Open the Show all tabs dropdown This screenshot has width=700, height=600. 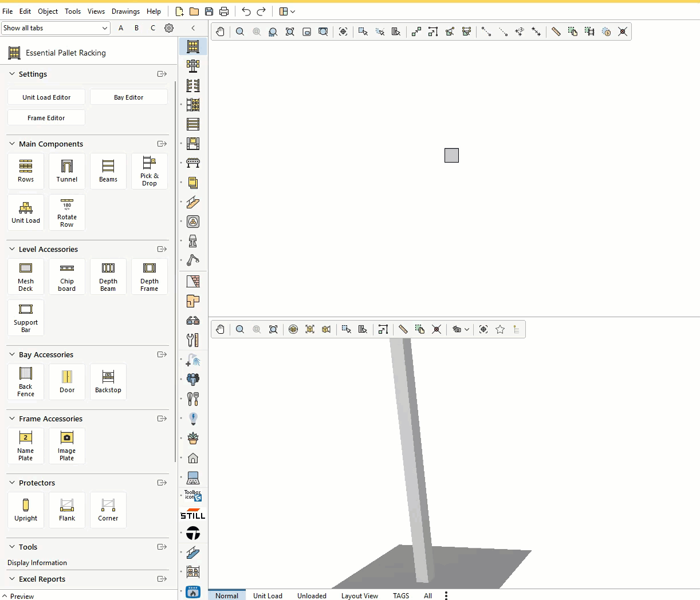(56, 28)
